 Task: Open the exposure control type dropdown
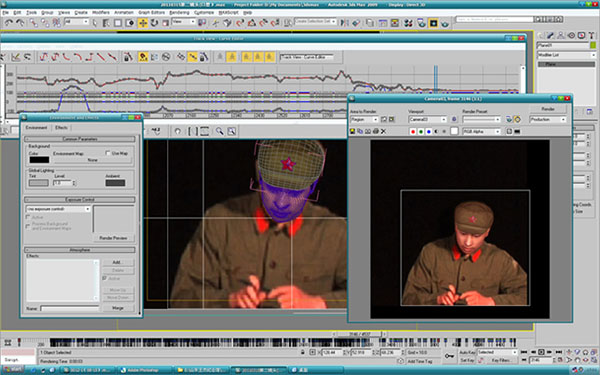tap(58, 209)
